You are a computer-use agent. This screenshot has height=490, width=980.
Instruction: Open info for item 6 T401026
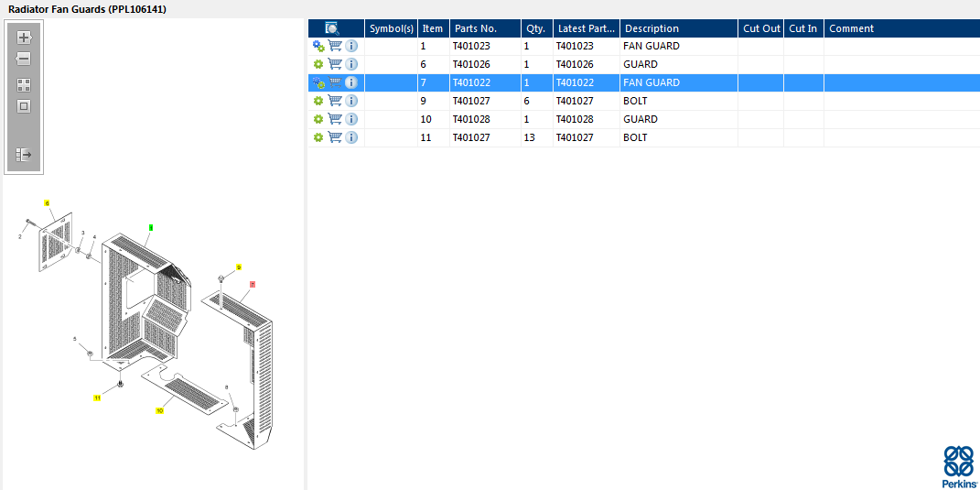(351, 64)
